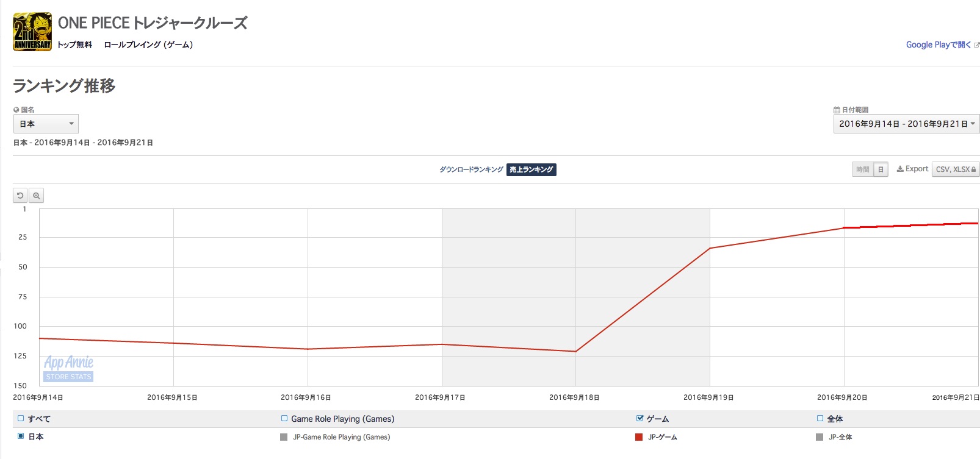The width and height of the screenshot is (980, 459).
Task: Toggle the すべて checkbox
Action: pos(21,418)
